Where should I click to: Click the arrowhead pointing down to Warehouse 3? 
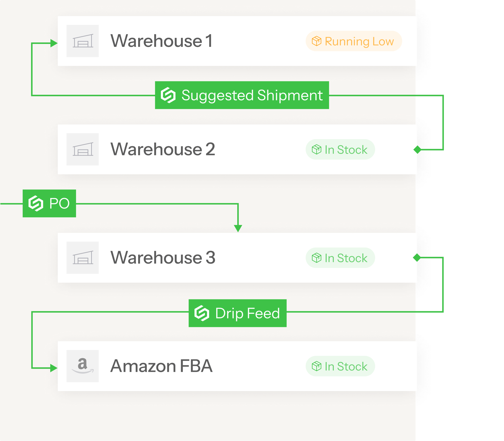[x=238, y=228]
